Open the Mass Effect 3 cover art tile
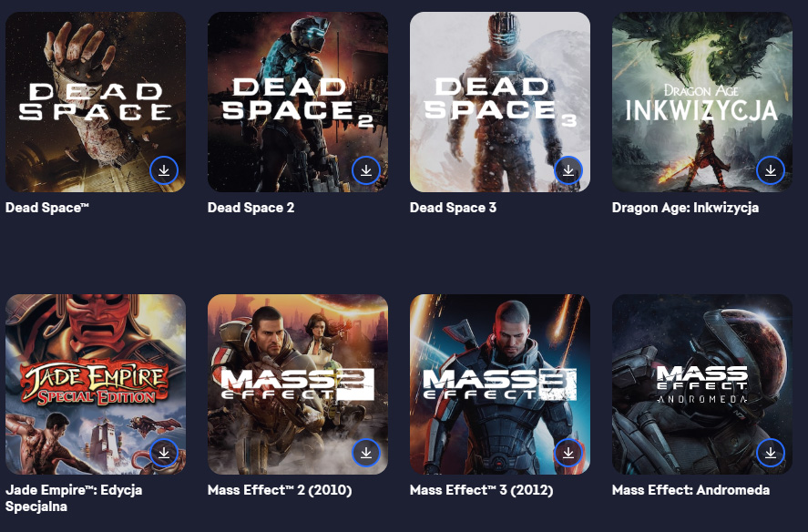The width and height of the screenshot is (808, 532). [500, 384]
